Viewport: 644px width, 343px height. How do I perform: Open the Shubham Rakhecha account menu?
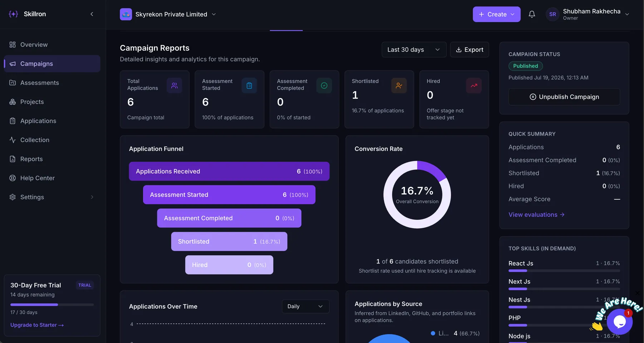[588, 14]
